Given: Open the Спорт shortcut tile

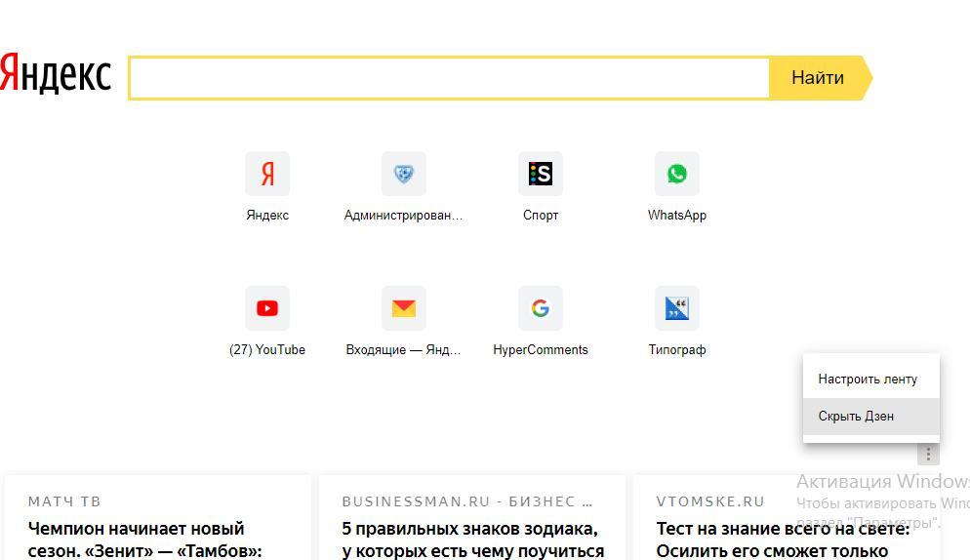Looking at the screenshot, I should pos(540,174).
